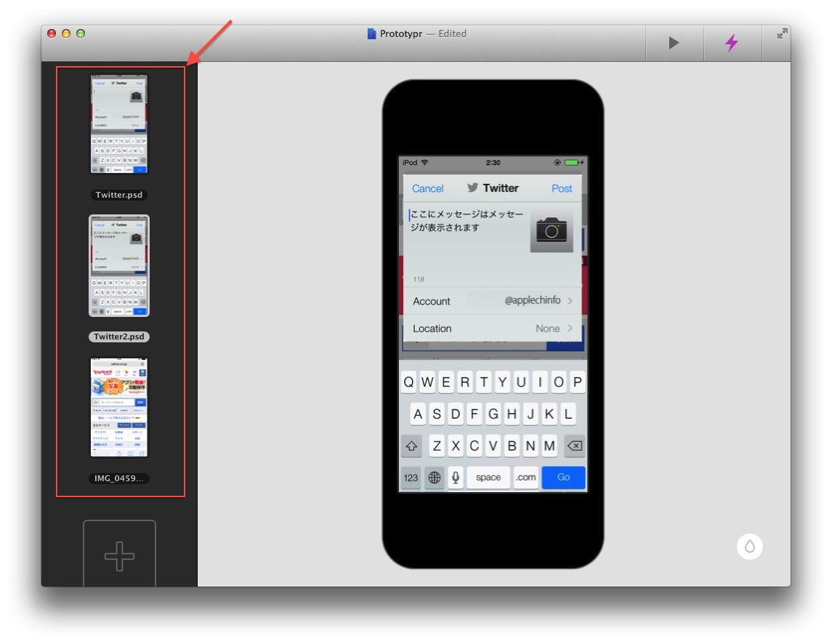Tap Cancel in the Twitter sheet
This screenshot has height=644, width=832.
[x=428, y=188]
